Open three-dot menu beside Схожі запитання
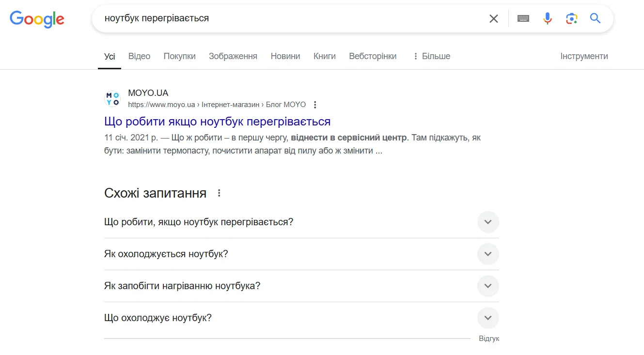Viewport: 644px width, 355px height. coord(219,193)
